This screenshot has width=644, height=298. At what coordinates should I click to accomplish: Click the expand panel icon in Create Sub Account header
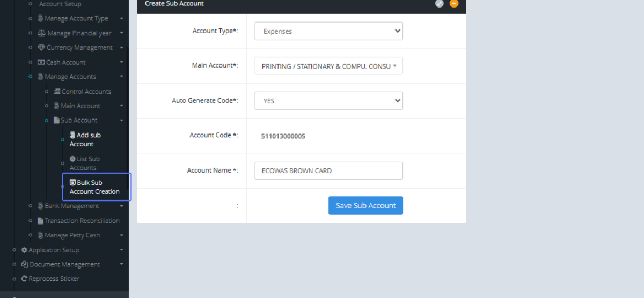[x=439, y=4]
